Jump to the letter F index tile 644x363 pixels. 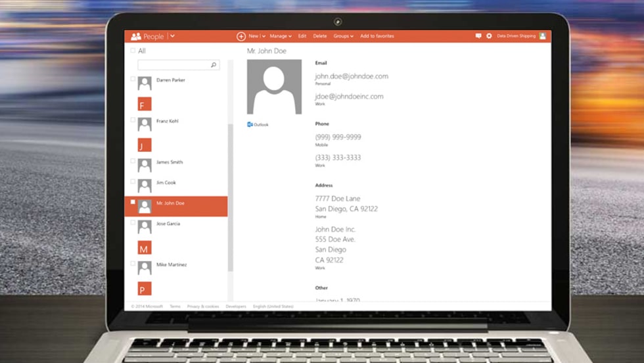click(x=145, y=104)
